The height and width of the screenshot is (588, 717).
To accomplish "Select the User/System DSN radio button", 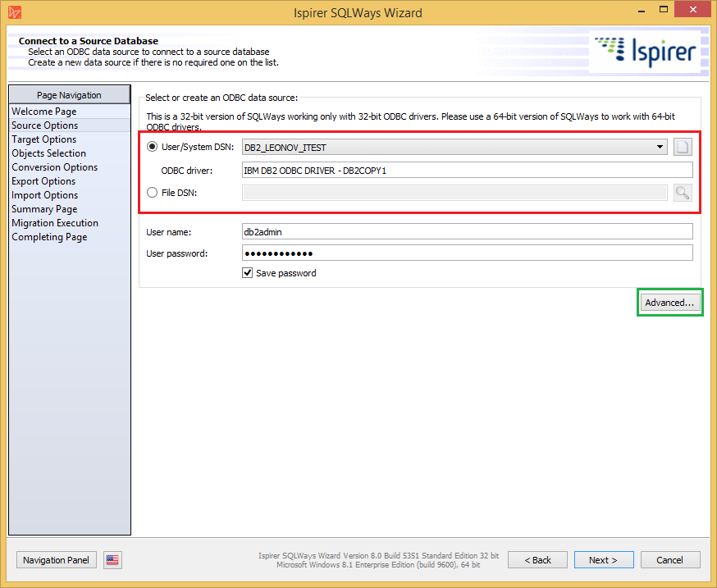I will click(152, 147).
